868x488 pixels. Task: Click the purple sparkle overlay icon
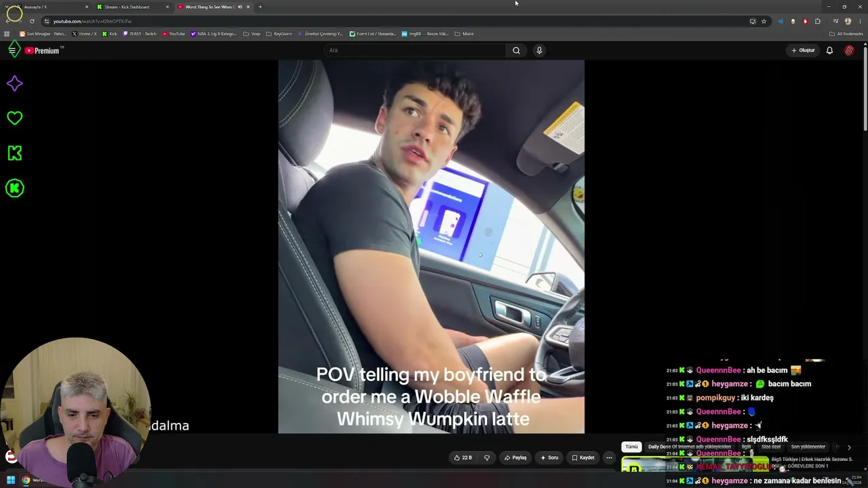point(14,83)
